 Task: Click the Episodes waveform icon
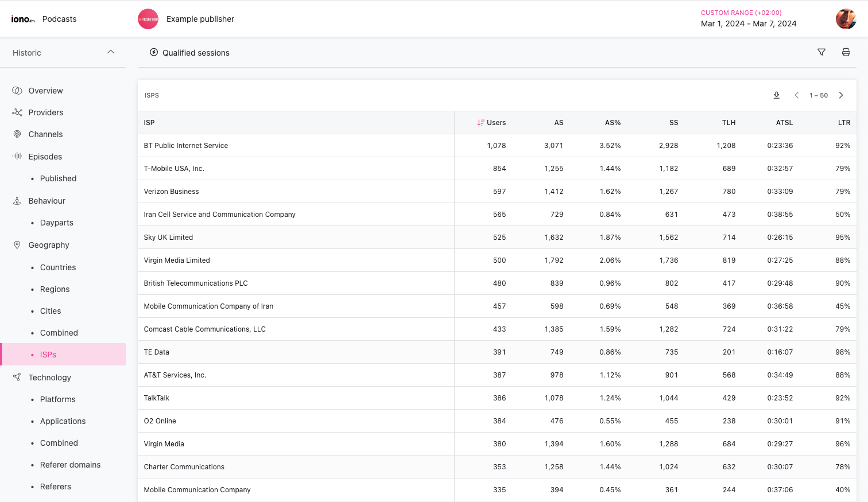coord(17,156)
